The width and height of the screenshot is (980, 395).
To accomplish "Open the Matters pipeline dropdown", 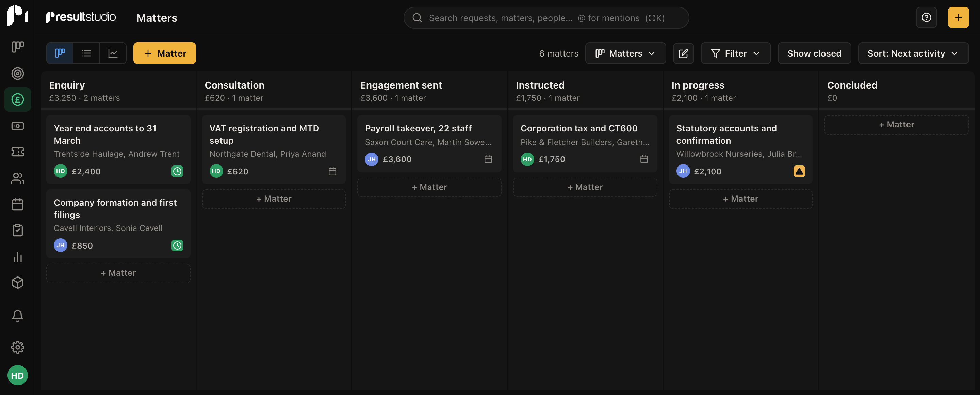I will coord(625,53).
